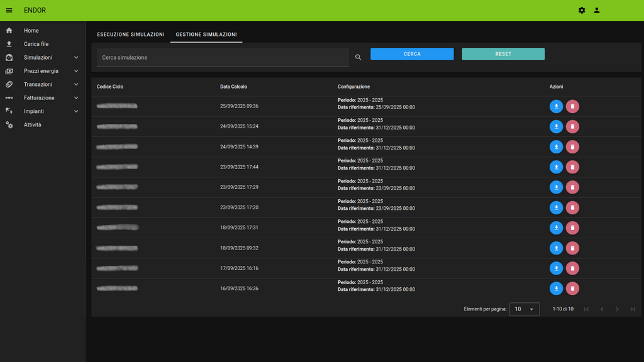Download the simulation dated 25/09/2025 09:36
644x362 pixels.
click(x=556, y=106)
